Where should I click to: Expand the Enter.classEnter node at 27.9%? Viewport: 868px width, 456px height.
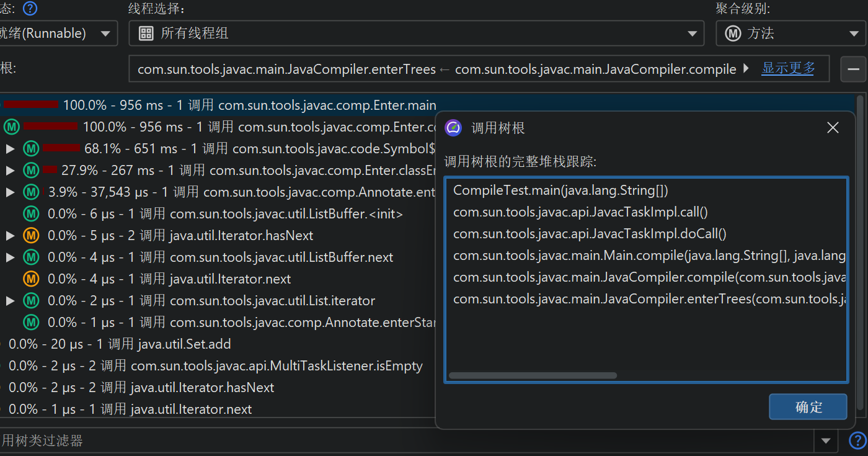pyautogui.click(x=10, y=171)
